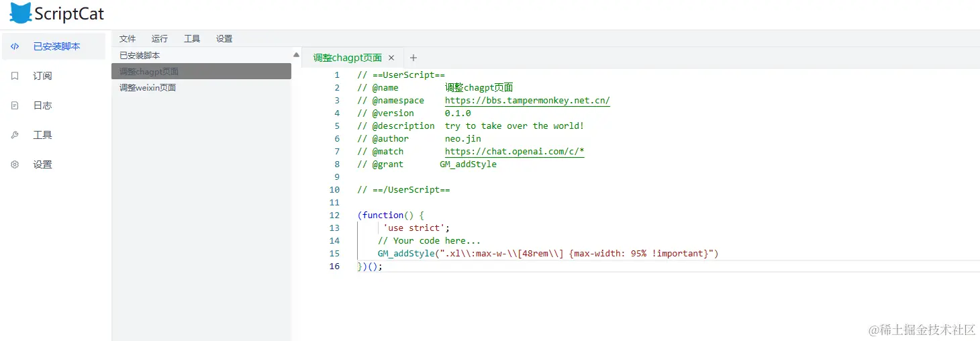Place cursor at end of })(); line
Image resolution: width=980 pixels, height=341 pixels.
click(x=383, y=266)
